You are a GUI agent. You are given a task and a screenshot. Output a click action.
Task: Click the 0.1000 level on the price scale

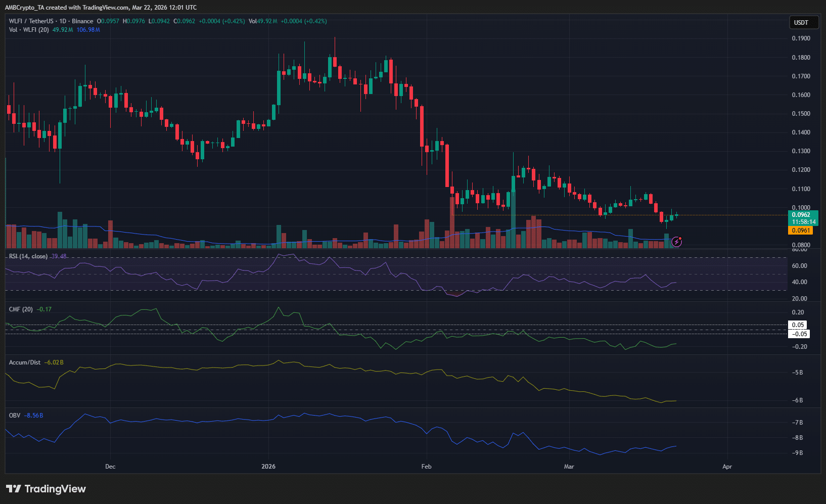[x=800, y=207]
